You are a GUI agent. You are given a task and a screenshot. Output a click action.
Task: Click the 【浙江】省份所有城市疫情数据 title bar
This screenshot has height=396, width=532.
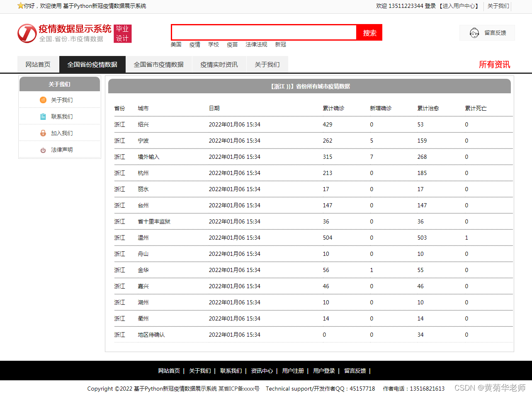click(309, 86)
